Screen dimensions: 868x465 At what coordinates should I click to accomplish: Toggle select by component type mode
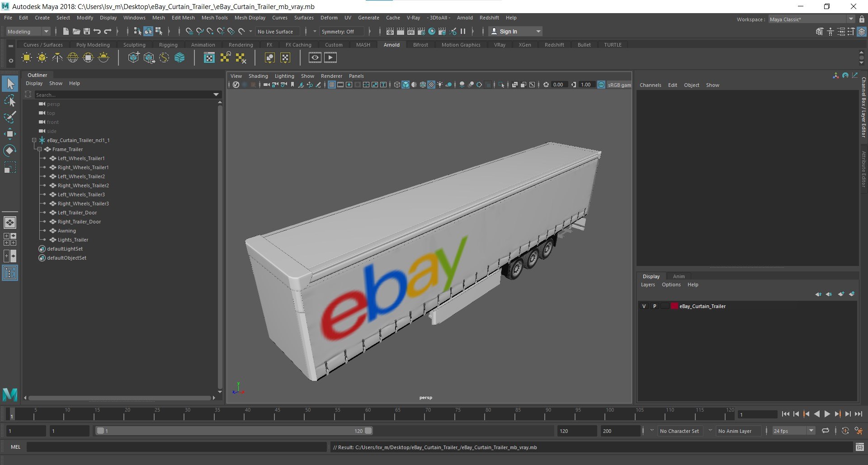pos(159,31)
